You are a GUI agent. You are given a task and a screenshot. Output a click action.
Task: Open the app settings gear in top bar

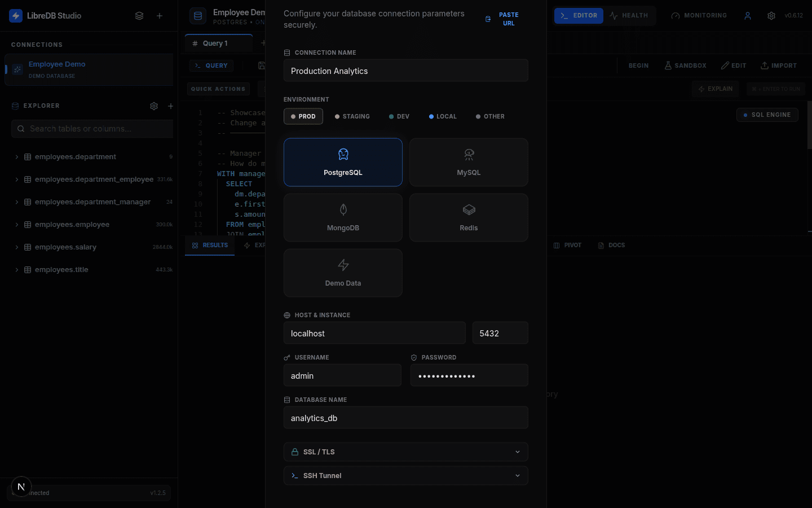[771, 16]
